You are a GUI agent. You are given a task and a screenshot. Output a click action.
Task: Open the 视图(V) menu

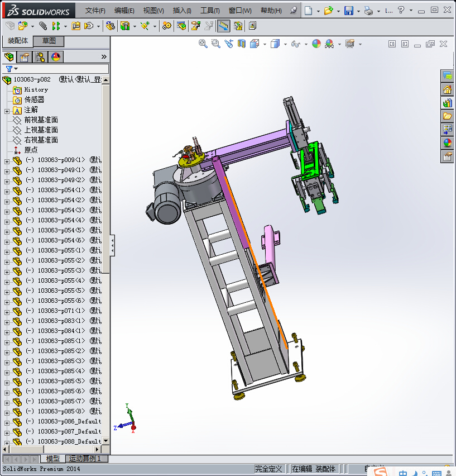[153, 11]
